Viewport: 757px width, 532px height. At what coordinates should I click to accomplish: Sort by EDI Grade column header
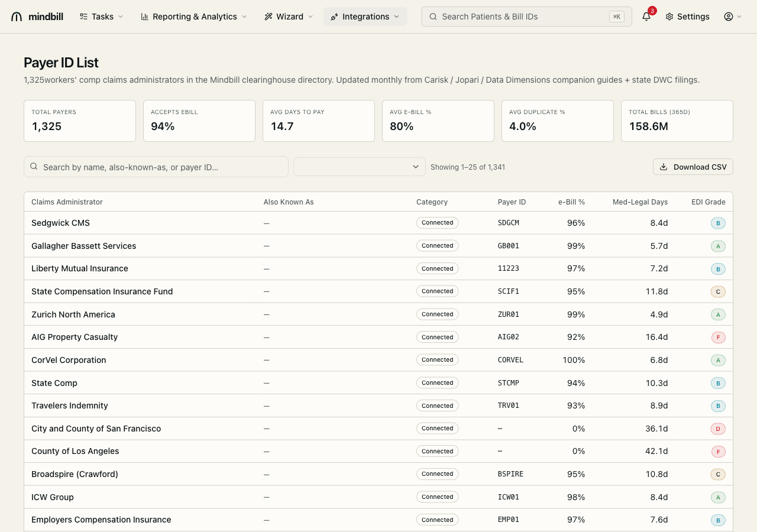point(709,202)
